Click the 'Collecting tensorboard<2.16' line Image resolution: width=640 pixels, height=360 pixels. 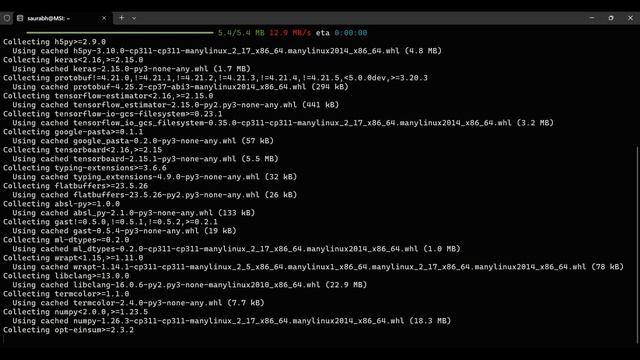82,150
